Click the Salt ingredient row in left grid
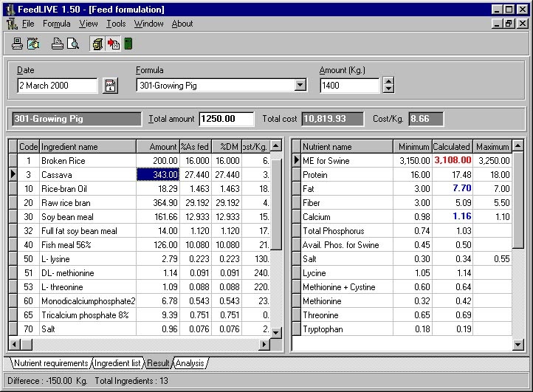 140,329
